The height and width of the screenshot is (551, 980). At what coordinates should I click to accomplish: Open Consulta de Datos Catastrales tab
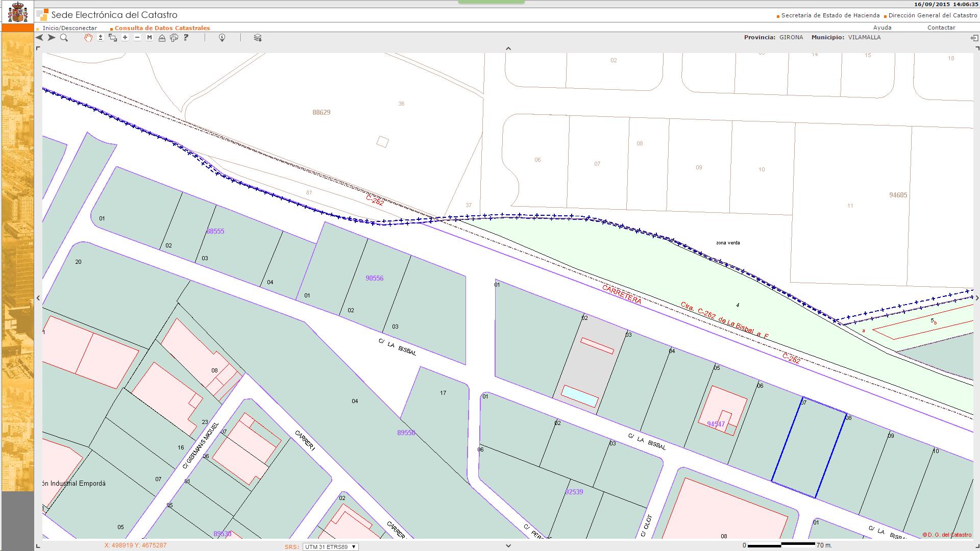[162, 28]
